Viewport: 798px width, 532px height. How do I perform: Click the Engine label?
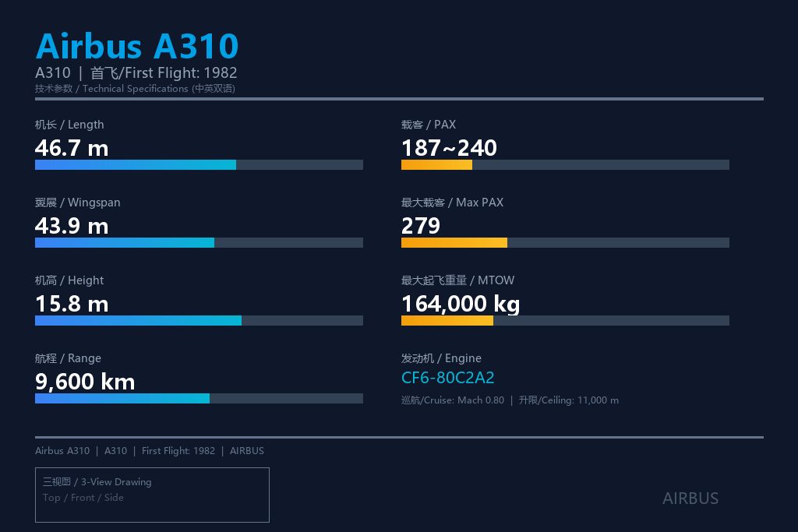[441, 358]
